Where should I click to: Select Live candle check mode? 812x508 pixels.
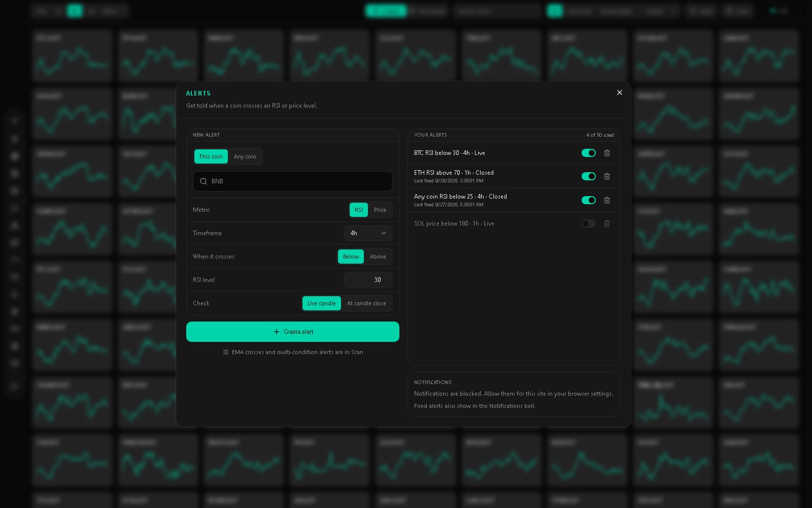coord(321,303)
